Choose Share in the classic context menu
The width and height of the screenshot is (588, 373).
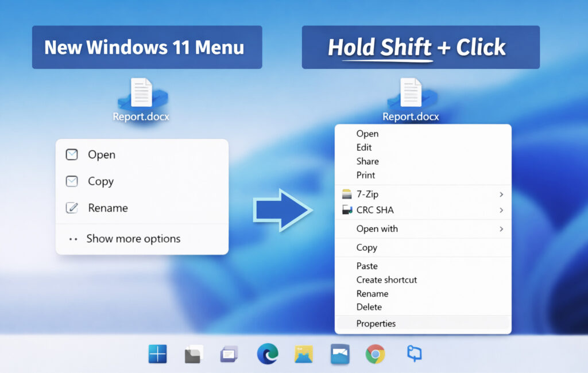(x=367, y=161)
